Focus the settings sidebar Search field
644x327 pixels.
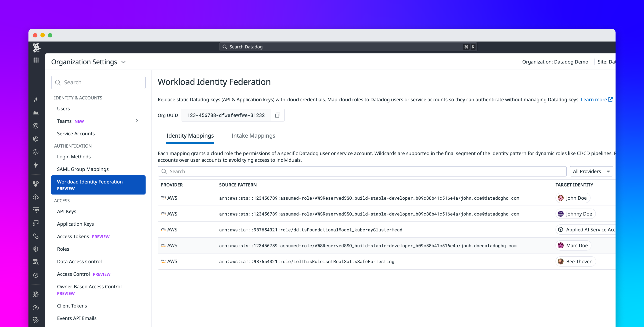pyautogui.click(x=98, y=82)
